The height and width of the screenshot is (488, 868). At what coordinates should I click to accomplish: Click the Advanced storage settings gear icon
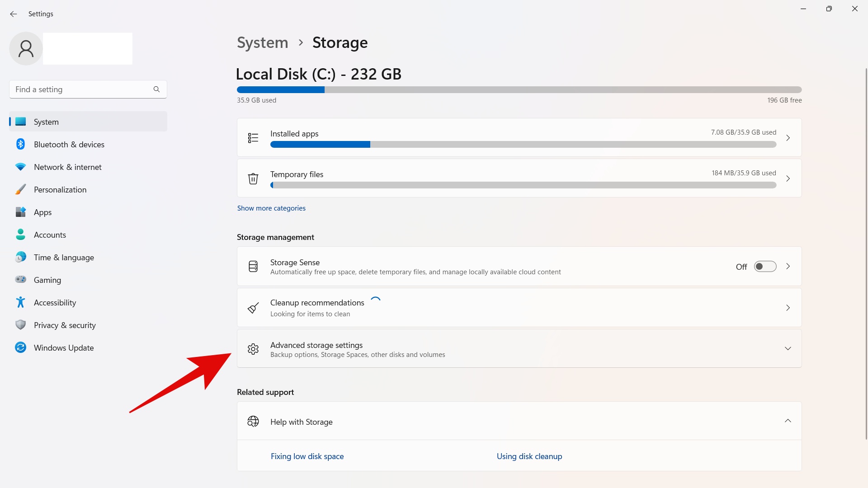[x=253, y=348]
